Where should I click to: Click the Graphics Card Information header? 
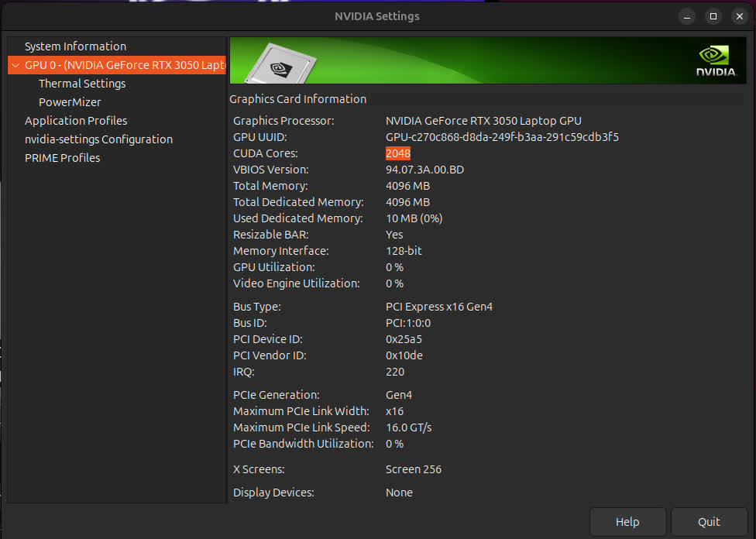point(297,99)
